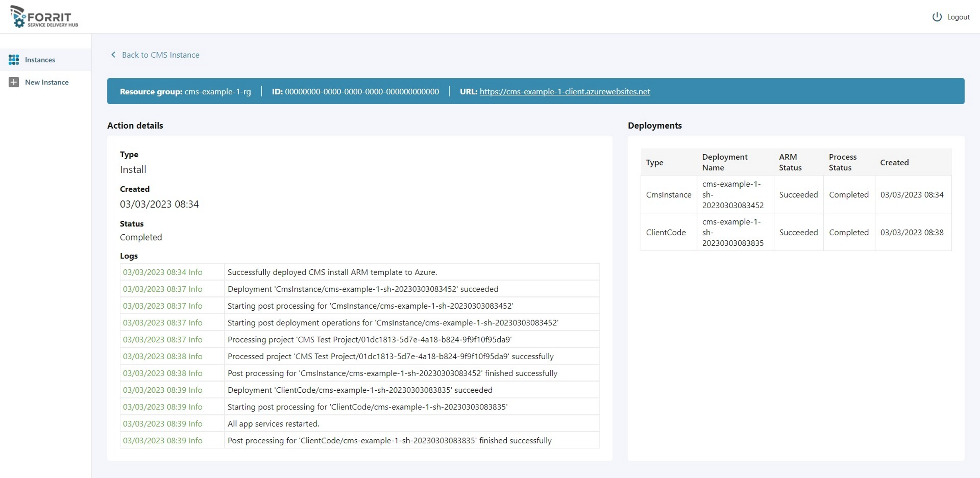This screenshot has width=980, height=478.
Task: Click the New Instance plus icon
Action: [14, 82]
